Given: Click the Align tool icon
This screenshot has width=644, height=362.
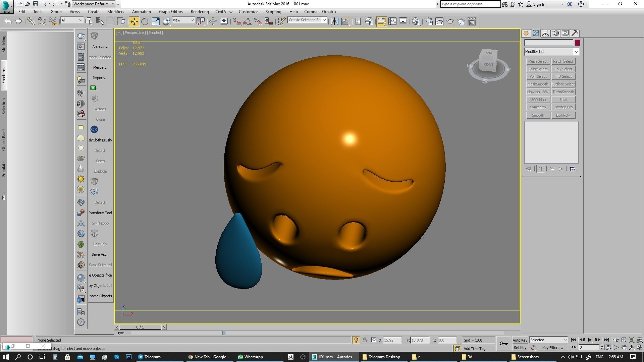Looking at the screenshot, I should pyautogui.click(x=345, y=21).
